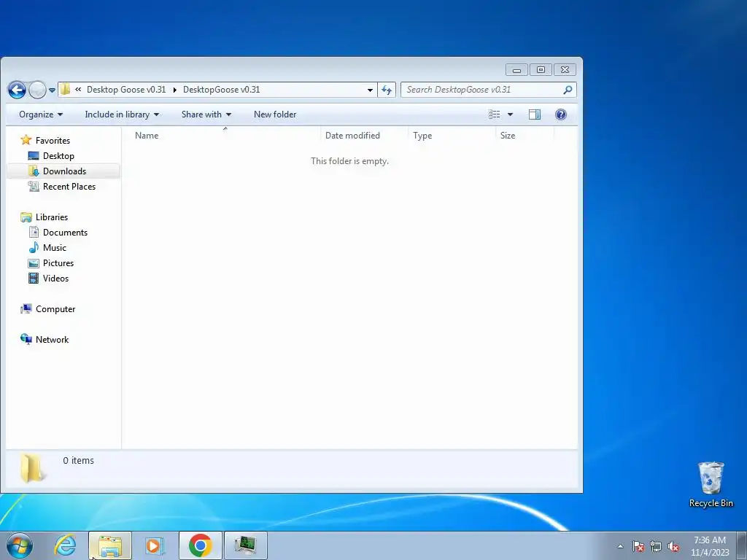The width and height of the screenshot is (747, 560).
Task: Select Favorites in navigation pane
Action: tap(53, 141)
